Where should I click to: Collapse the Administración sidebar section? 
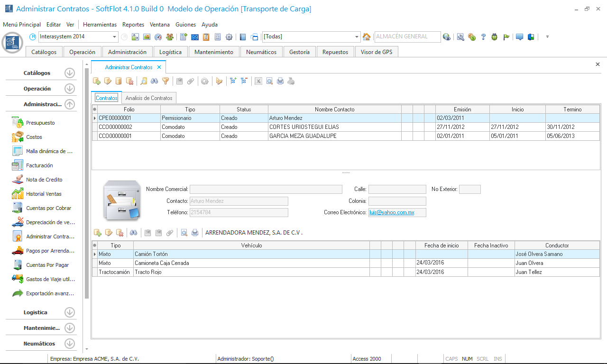pyautogui.click(x=70, y=104)
